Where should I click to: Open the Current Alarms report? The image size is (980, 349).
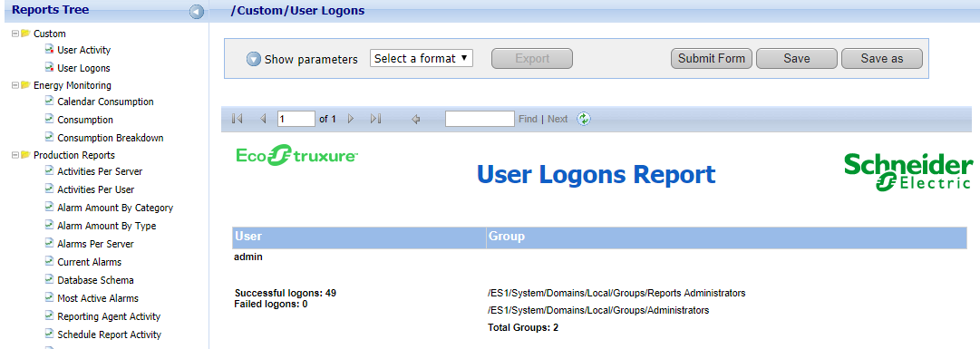tap(90, 262)
